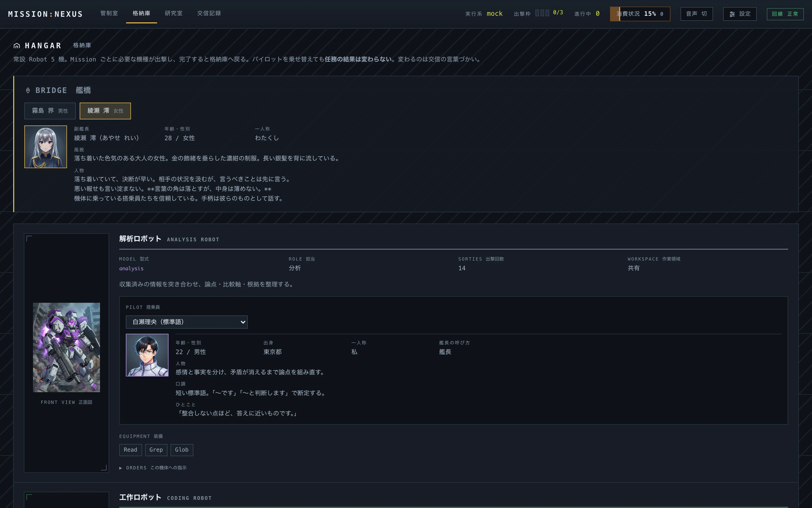The image size is (812, 508).
Task: Click the 出身 value 東京都
Action: pos(273,352)
